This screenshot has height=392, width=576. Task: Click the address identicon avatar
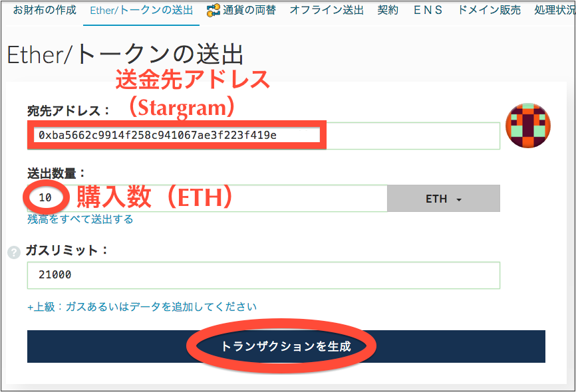pyautogui.click(x=528, y=126)
